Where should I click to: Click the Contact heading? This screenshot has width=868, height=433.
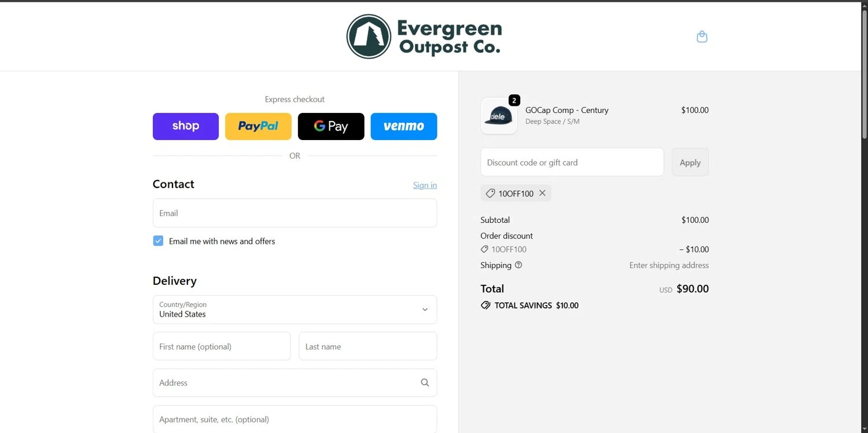pyautogui.click(x=174, y=184)
